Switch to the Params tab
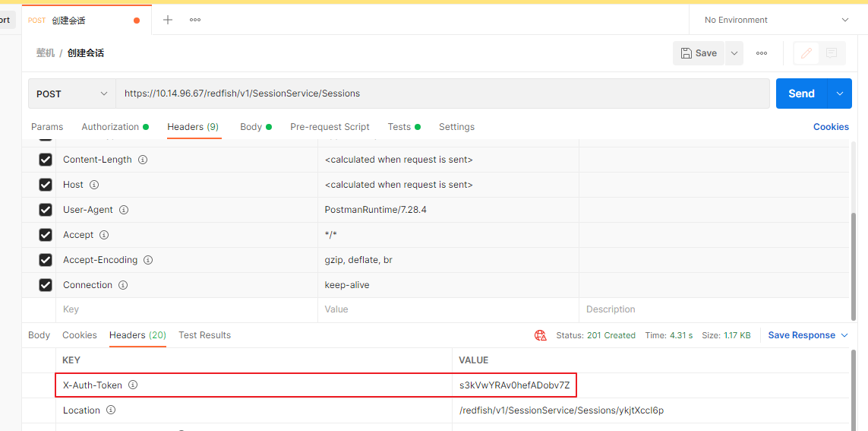The width and height of the screenshot is (868, 431). pos(47,127)
